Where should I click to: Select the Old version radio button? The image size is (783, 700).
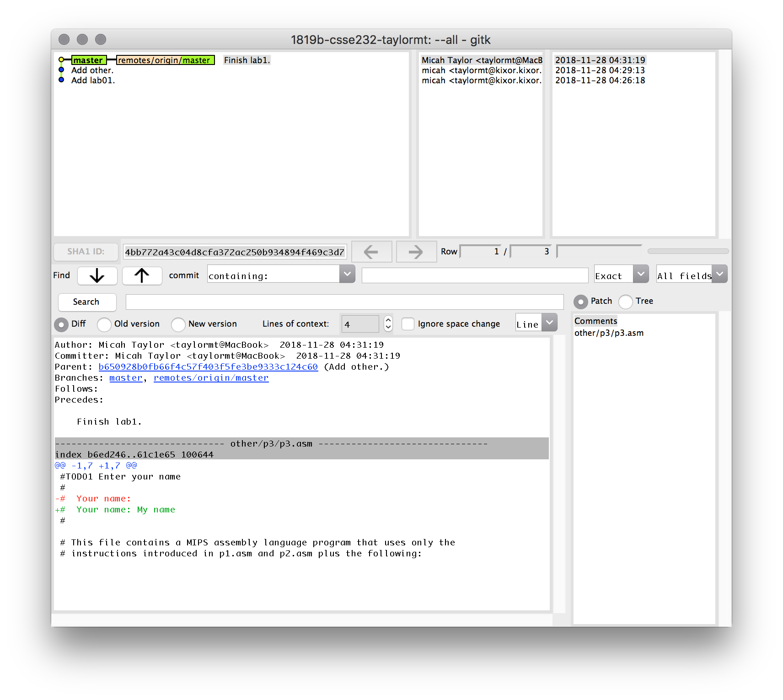click(104, 324)
